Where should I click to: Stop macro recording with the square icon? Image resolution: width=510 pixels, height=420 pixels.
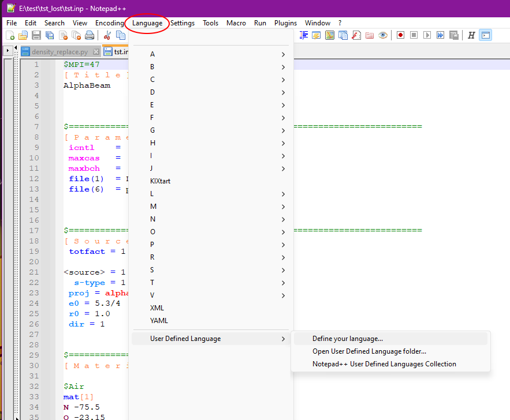(x=413, y=35)
